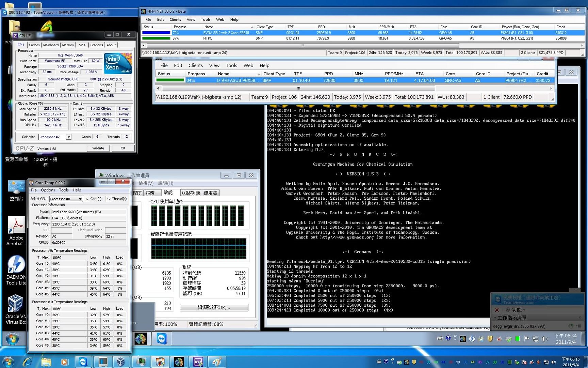Click the Intel Xeon inside logo in CPU-Z
Viewport: 588px width, 368px height.
point(118,63)
